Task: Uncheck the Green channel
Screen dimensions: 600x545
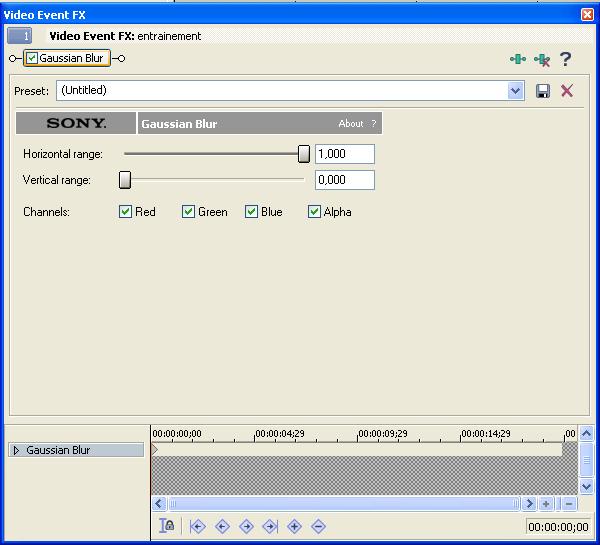Action: (x=188, y=211)
